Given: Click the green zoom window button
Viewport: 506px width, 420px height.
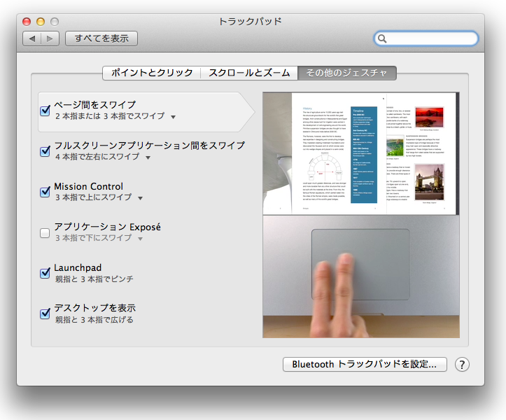Looking at the screenshot, I should (55, 22).
